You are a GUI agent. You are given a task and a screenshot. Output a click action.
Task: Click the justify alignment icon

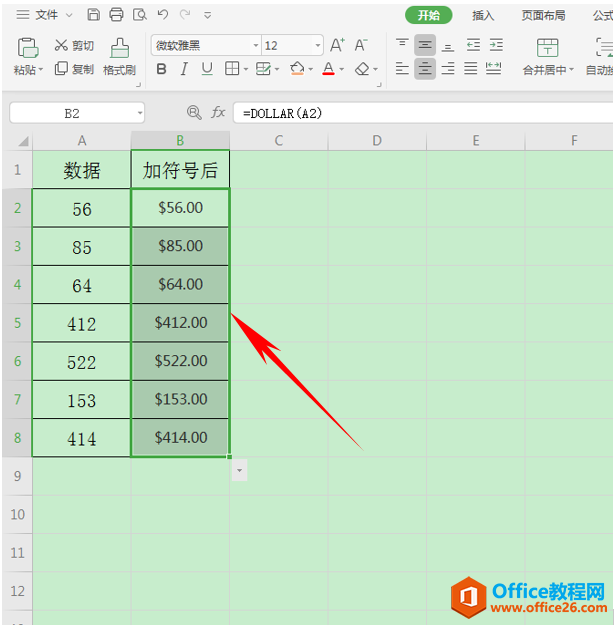pos(470,69)
